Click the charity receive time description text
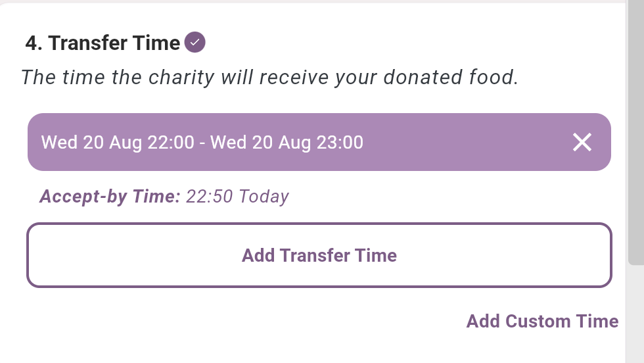Image resolution: width=644 pixels, height=363 pixels. pos(269,77)
